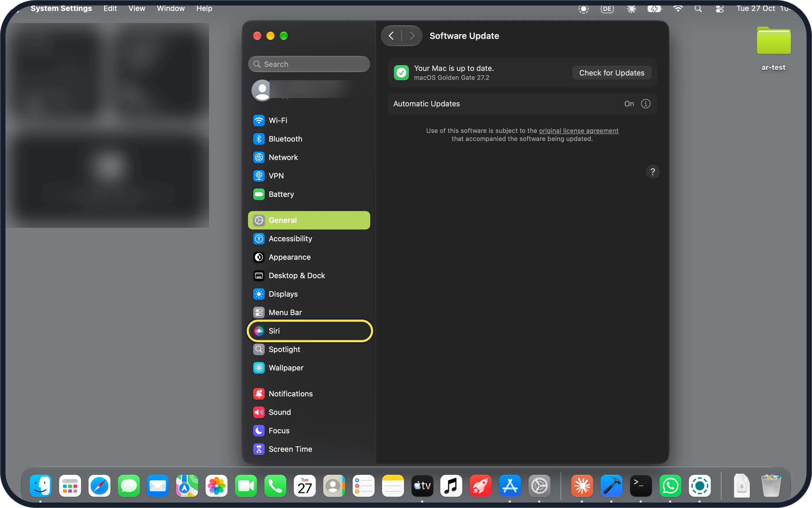Open Sound settings
812x508 pixels.
(309, 412)
